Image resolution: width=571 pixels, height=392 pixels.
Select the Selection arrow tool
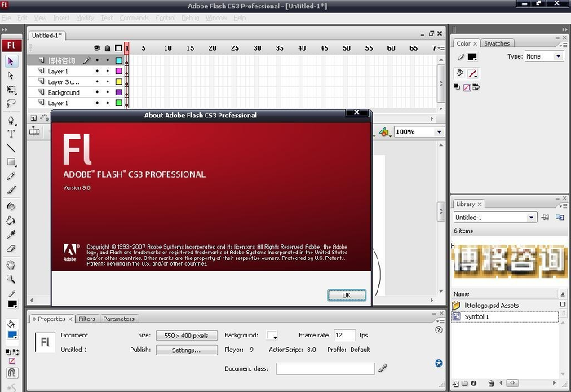pyautogui.click(x=11, y=61)
